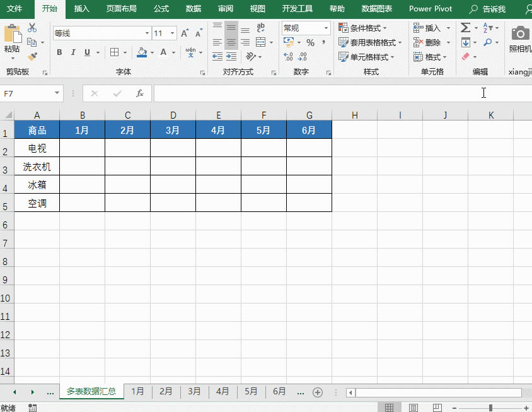Viewport: 532px width, 412px height.
Task: Click the Copy icon in the clipboard group
Action: [32, 43]
